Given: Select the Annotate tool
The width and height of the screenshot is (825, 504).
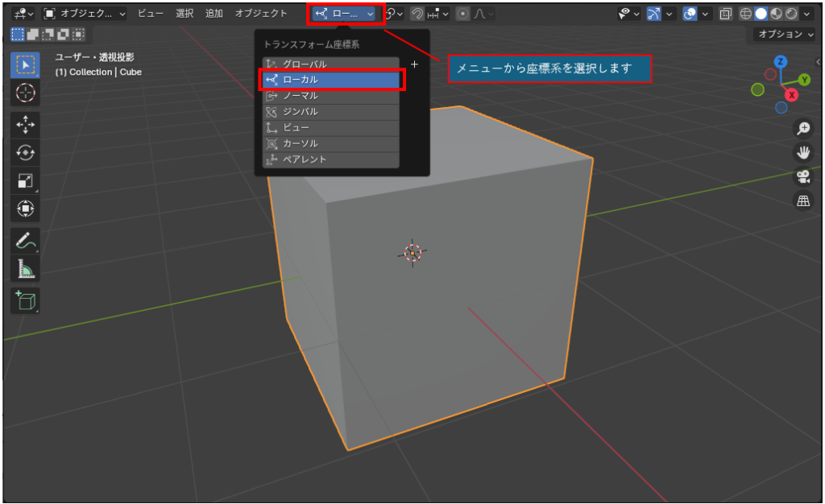Looking at the screenshot, I should click(x=25, y=240).
